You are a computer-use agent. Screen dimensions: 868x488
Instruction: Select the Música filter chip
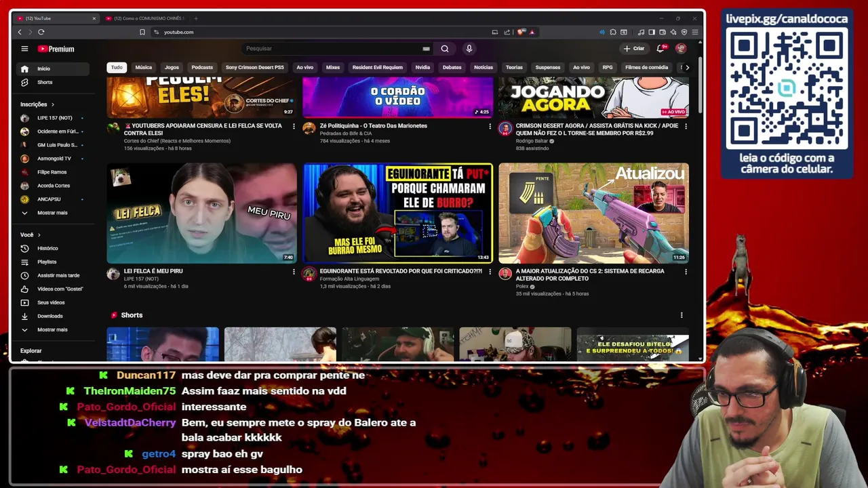[x=144, y=67]
